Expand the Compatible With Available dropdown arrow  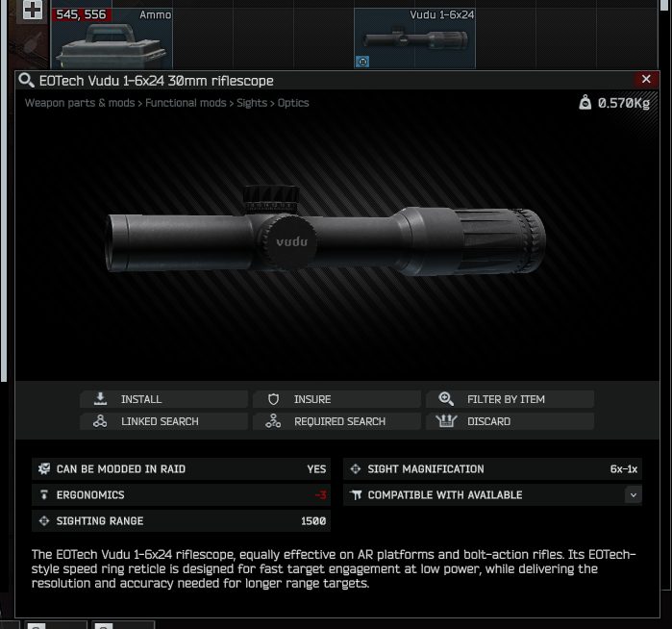click(x=633, y=494)
